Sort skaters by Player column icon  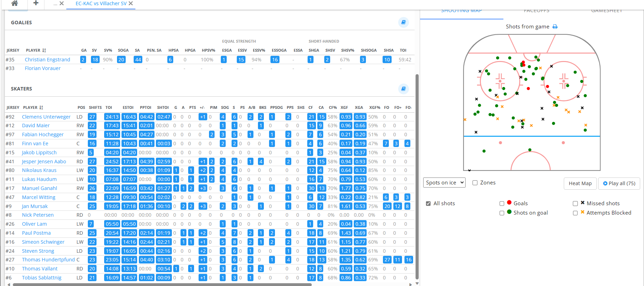point(41,108)
